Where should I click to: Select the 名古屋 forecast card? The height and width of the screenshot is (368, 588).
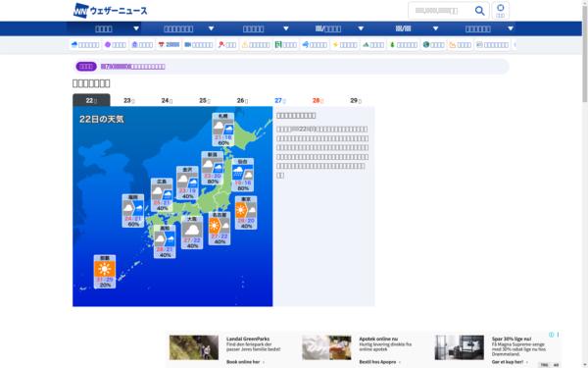coord(220,229)
